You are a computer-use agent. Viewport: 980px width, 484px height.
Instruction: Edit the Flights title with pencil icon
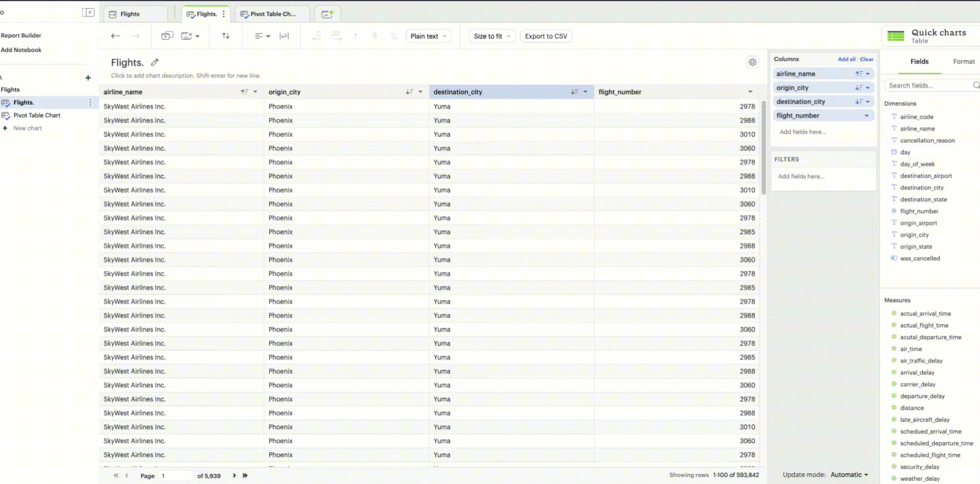click(x=155, y=62)
